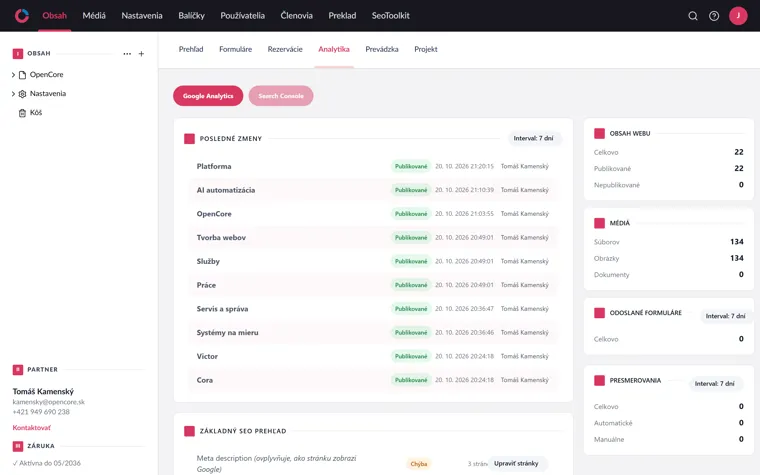Image resolution: width=760 pixels, height=475 pixels.
Task: Click the Upraviť stránky button
Action: [516, 464]
